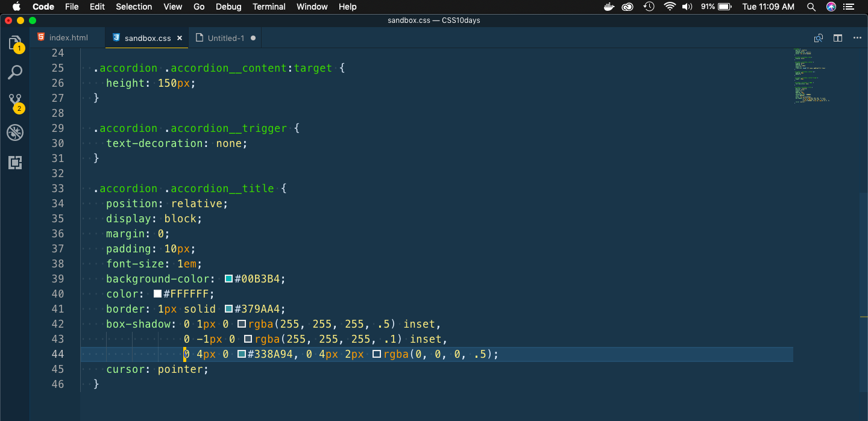
Task: Click the #338A94 color swatch
Action: (x=242, y=354)
